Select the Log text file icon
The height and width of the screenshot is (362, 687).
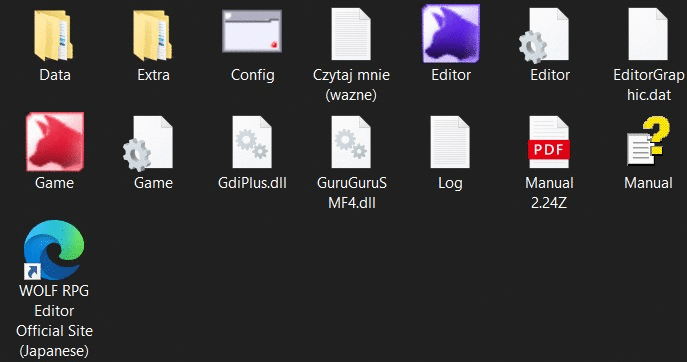tap(450, 142)
